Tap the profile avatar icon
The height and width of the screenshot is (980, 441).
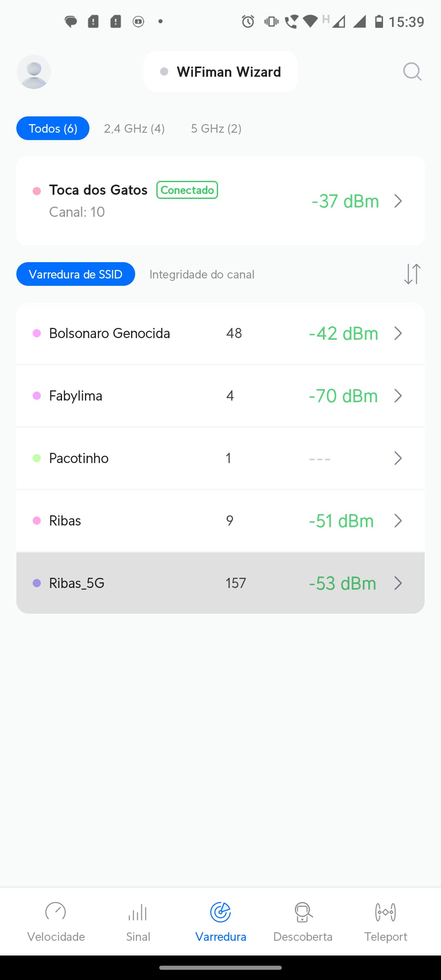(34, 72)
